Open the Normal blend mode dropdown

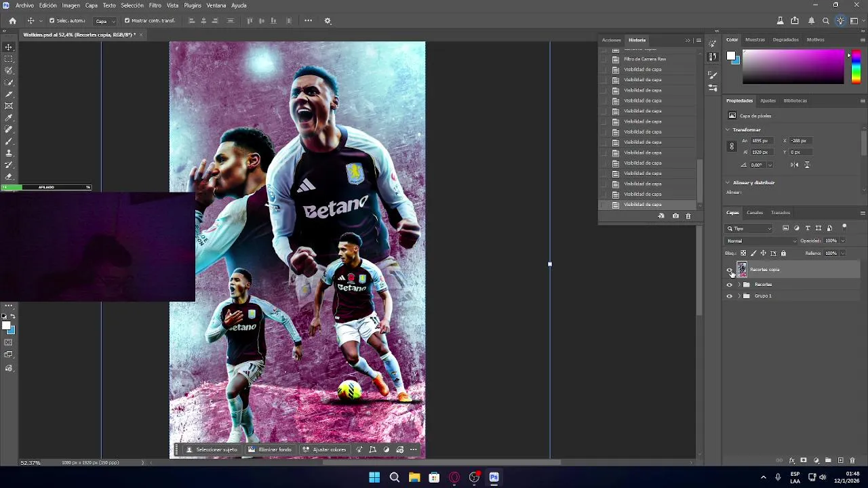point(762,241)
